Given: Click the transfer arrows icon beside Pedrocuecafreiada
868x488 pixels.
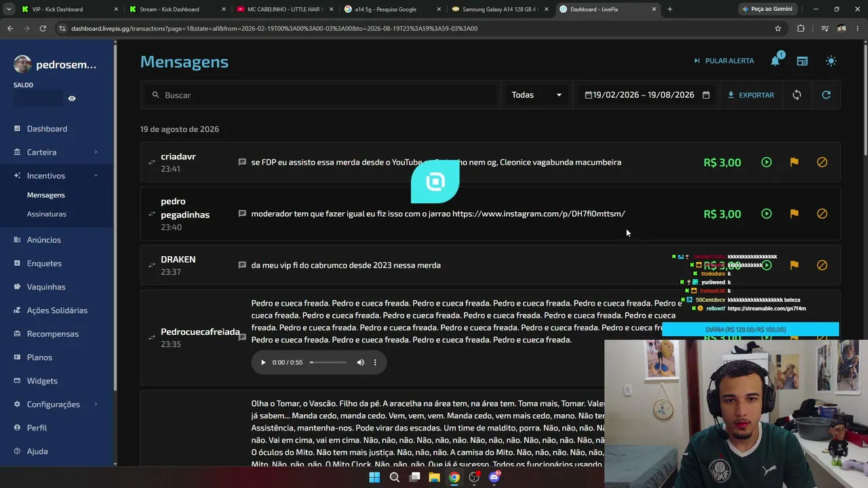Looking at the screenshot, I should coord(152,338).
